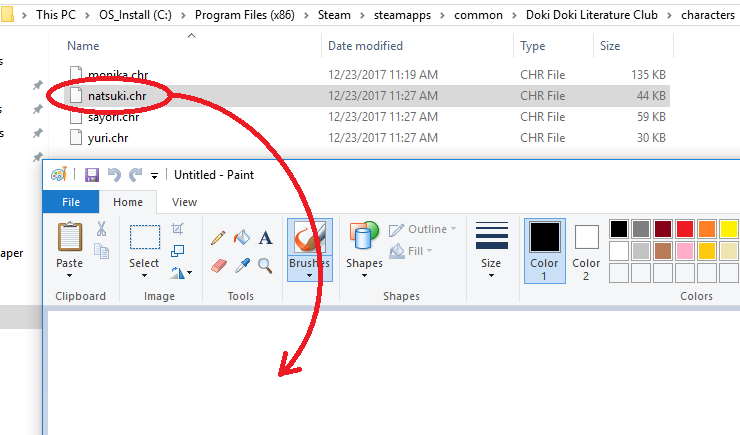Go to Program Files (x86) breadcrumb
This screenshot has height=435, width=740.
click(244, 15)
